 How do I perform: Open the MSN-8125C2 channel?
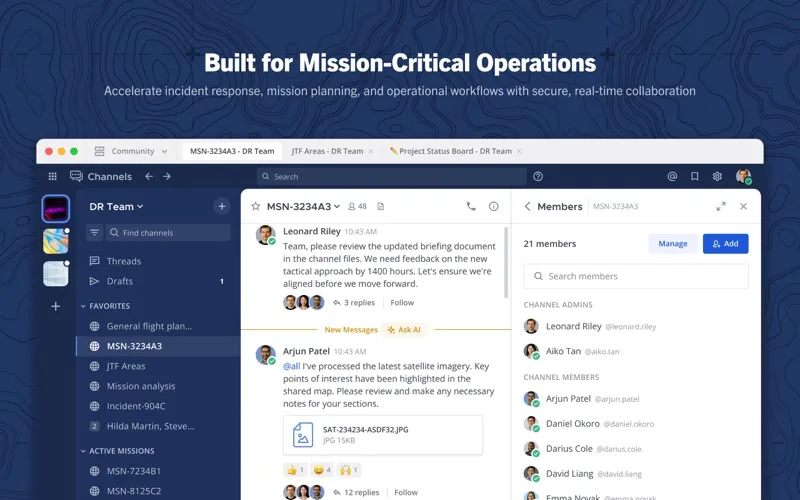(158, 491)
